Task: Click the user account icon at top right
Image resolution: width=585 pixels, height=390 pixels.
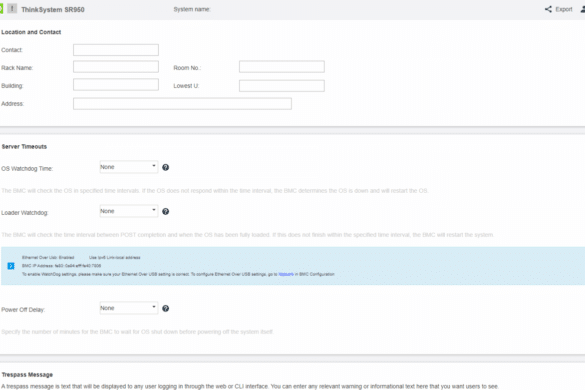Action: tap(583, 9)
